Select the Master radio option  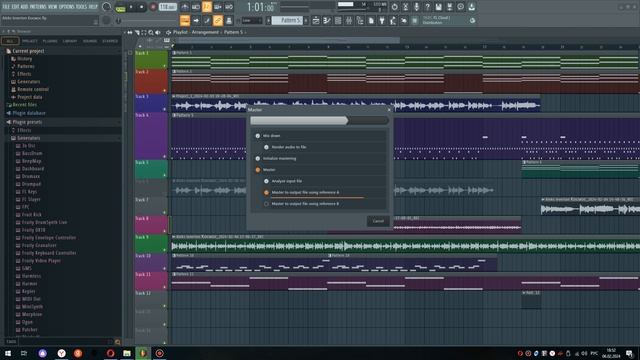point(258,170)
